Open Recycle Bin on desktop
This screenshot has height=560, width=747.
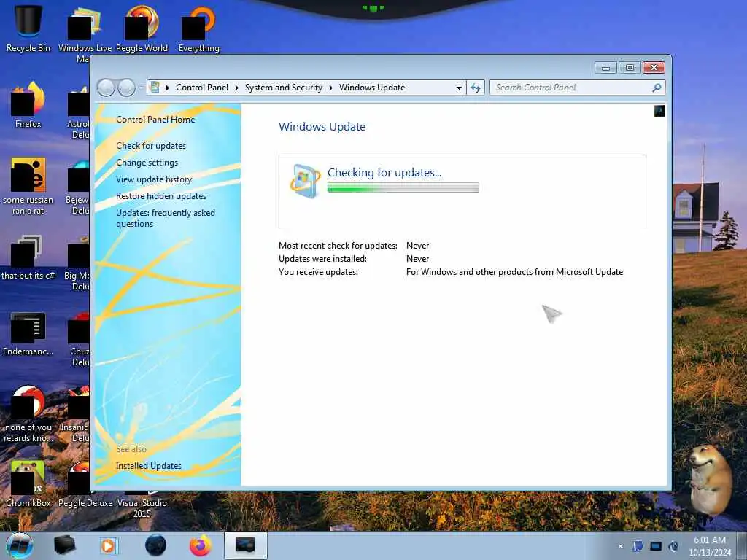(x=28, y=28)
